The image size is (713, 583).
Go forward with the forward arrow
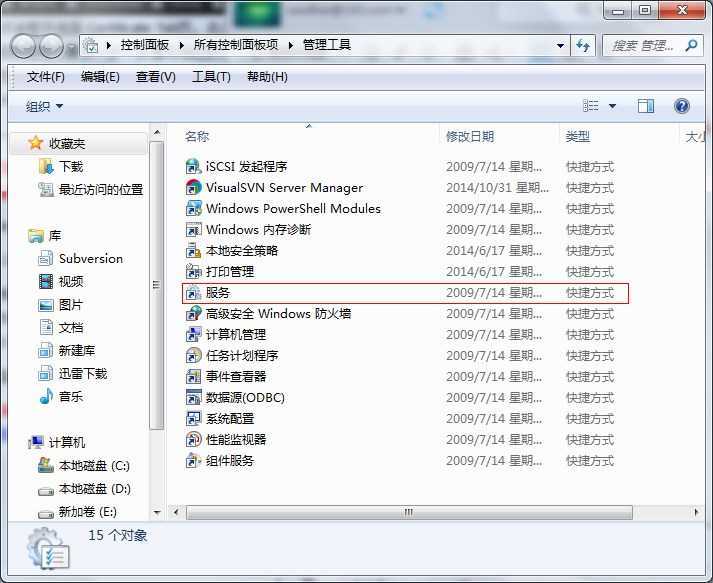(51, 46)
